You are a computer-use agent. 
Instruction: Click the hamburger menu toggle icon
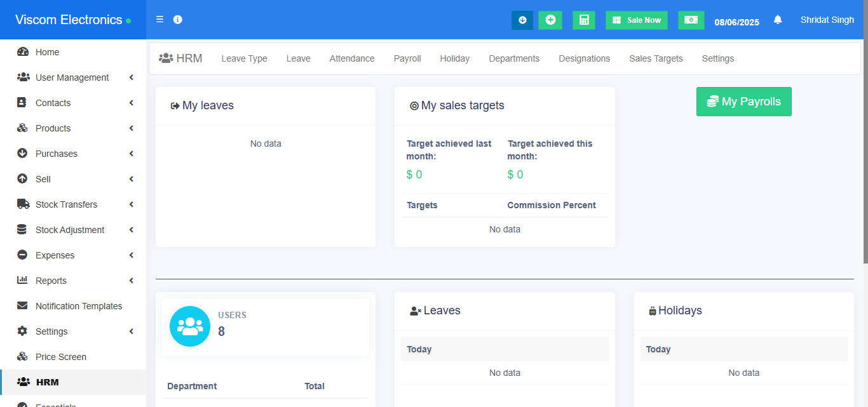[x=159, y=20]
